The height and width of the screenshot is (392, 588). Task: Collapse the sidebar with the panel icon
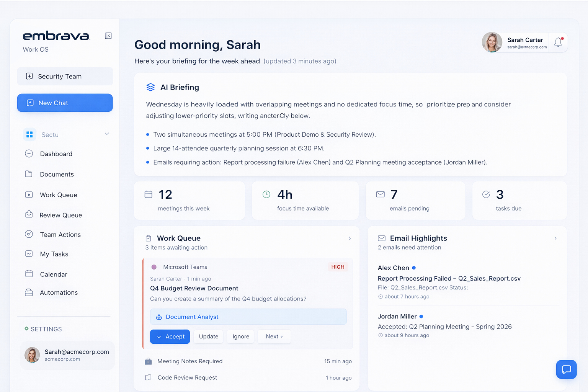(108, 36)
